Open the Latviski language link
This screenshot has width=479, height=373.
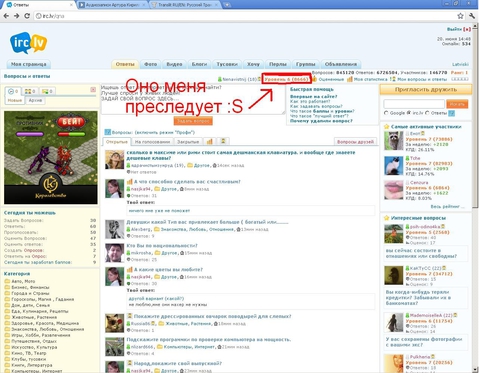pos(460,64)
